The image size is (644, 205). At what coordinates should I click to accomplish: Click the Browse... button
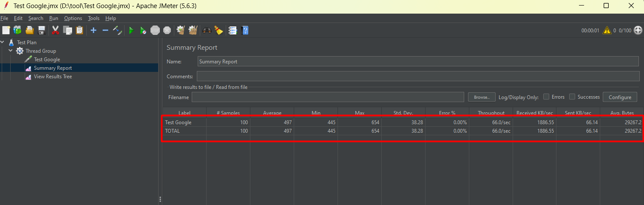pos(482,97)
